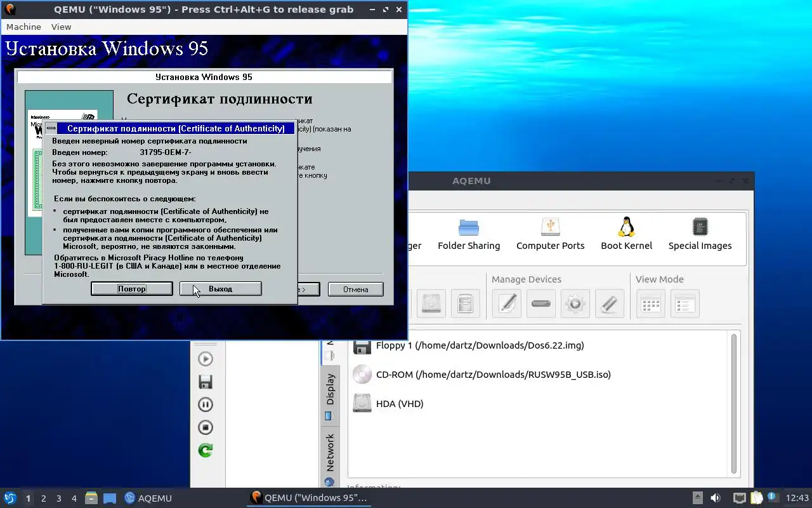Image resolution: width=812 pixels, height=508 pixels.
Task: Open the taskbar start menu icon
Action: [x=10, y=498]
